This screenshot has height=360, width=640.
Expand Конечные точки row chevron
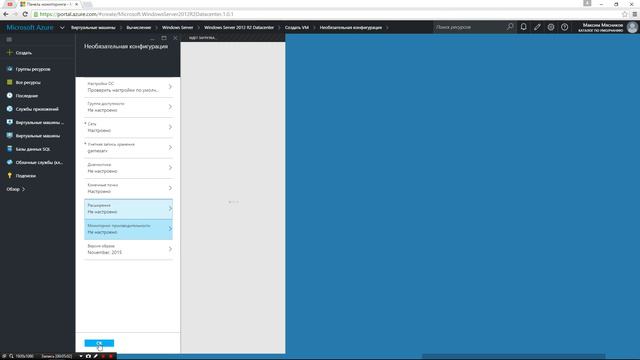(170, 188)
